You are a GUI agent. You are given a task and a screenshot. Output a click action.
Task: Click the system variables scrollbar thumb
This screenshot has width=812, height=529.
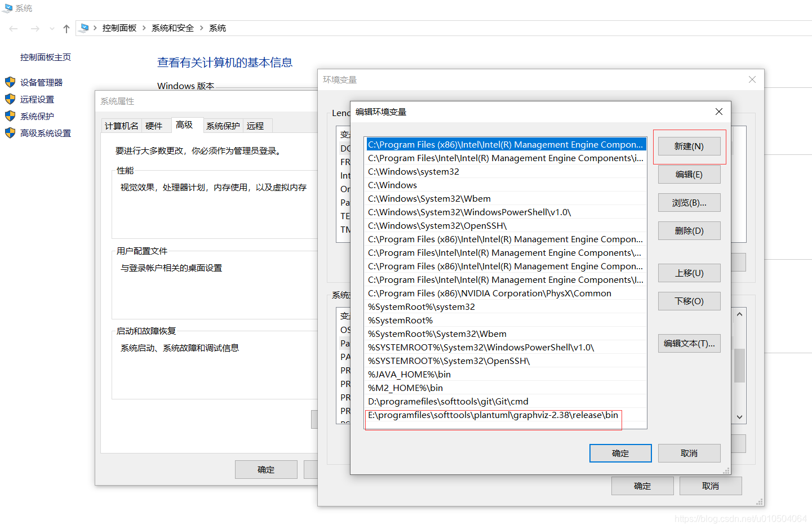[739, 366]
